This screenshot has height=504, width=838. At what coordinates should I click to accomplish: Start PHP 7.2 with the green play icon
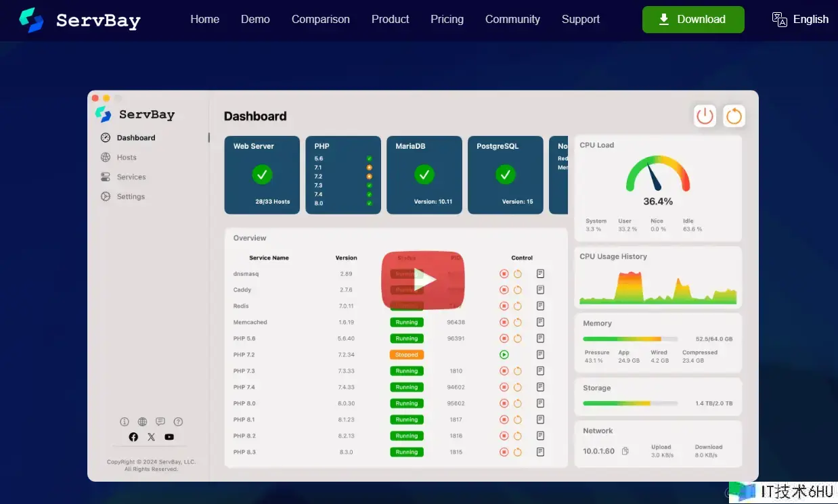pos(504,354)
